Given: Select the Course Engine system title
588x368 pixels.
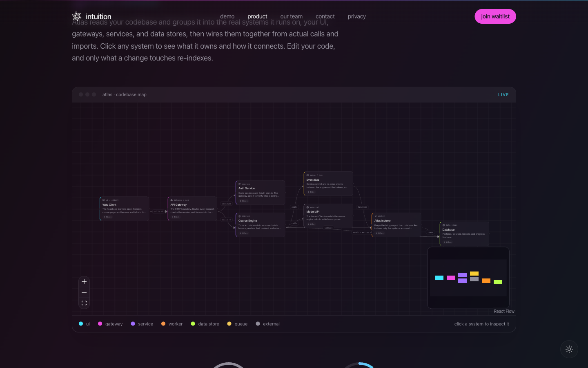Looking at the screenshot, I should (x=248, y=221).
